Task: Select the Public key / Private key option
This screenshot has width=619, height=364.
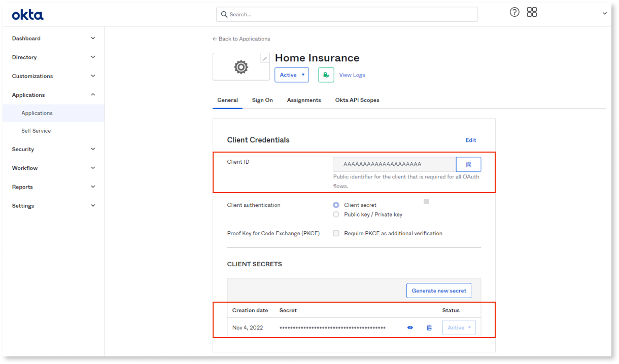Action: click(x=336, y=214)
